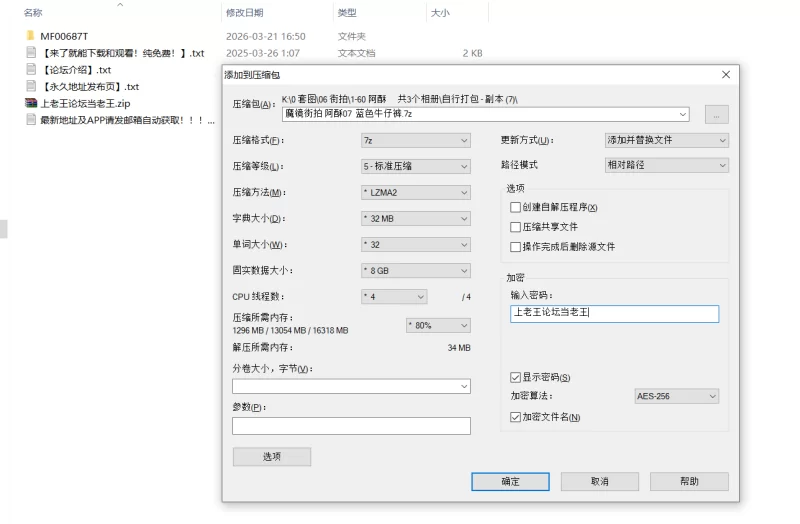This screenshot has height=524, width=800.
Task: Click the 帮助 button
Action: (689, 481)
